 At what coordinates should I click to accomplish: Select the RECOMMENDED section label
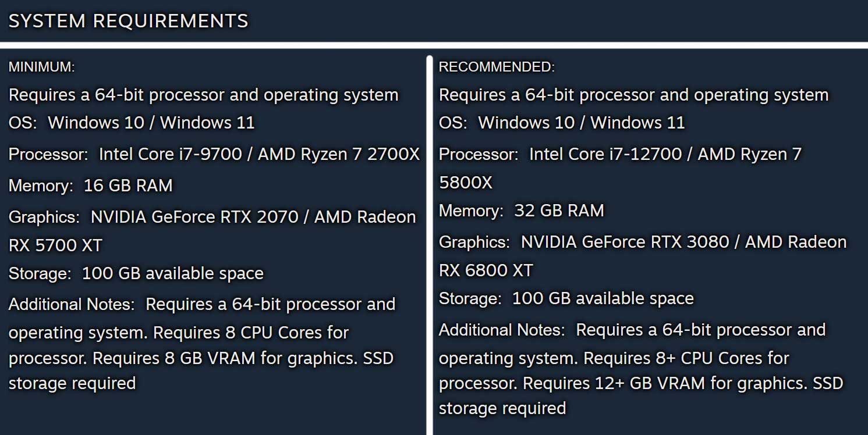click(497, 67)
